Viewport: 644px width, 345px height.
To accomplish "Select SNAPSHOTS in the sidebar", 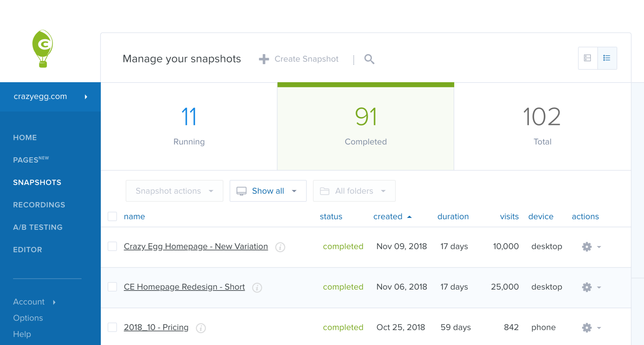I will 37,182.
